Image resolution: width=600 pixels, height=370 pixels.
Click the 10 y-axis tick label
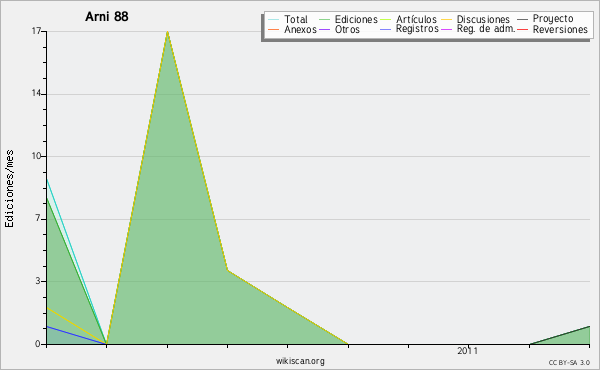pyautogui.click(x=36, y=156)
